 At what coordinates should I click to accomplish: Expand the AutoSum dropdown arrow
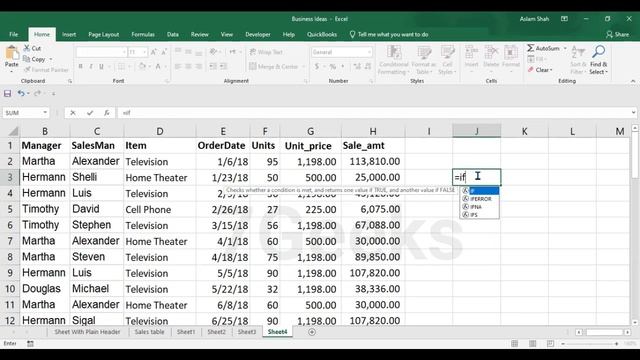[x=565, y=48]
